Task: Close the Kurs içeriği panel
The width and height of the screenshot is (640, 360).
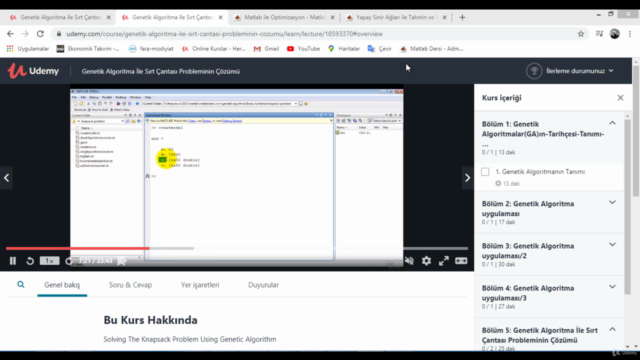Action: tap(620, 98)
